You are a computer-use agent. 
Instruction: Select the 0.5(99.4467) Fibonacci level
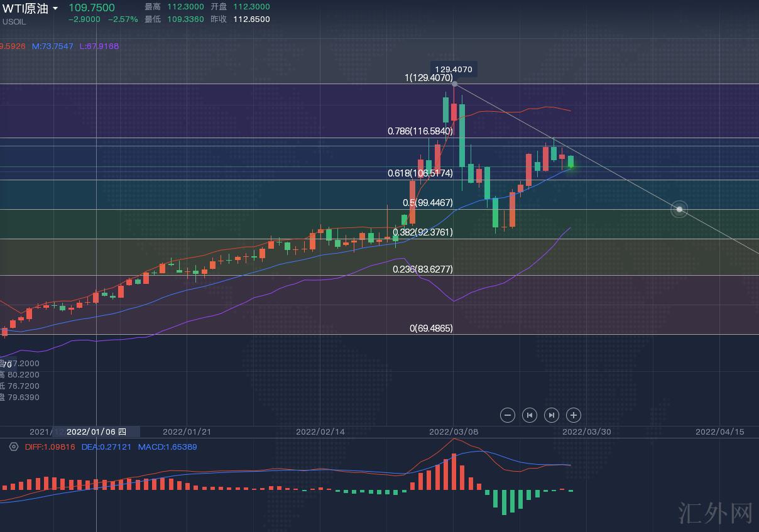428,203
